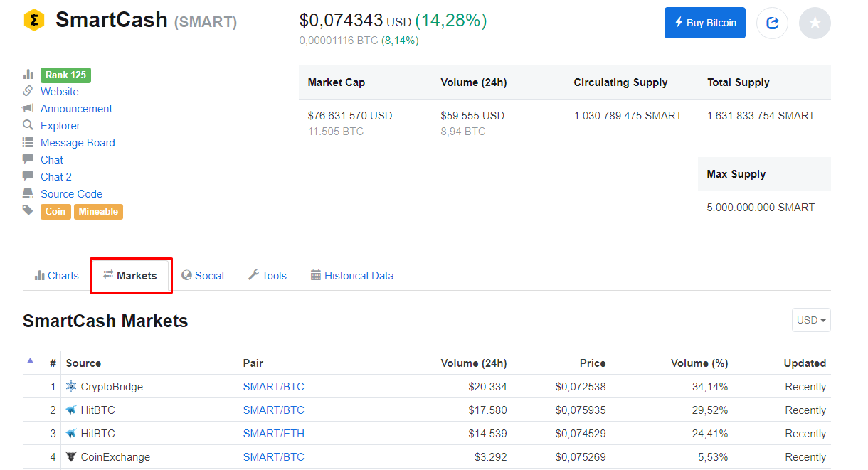The image size is (868, 470).
Task: Click the $76.631.570 USD market cap value
Action: (350, 116)
